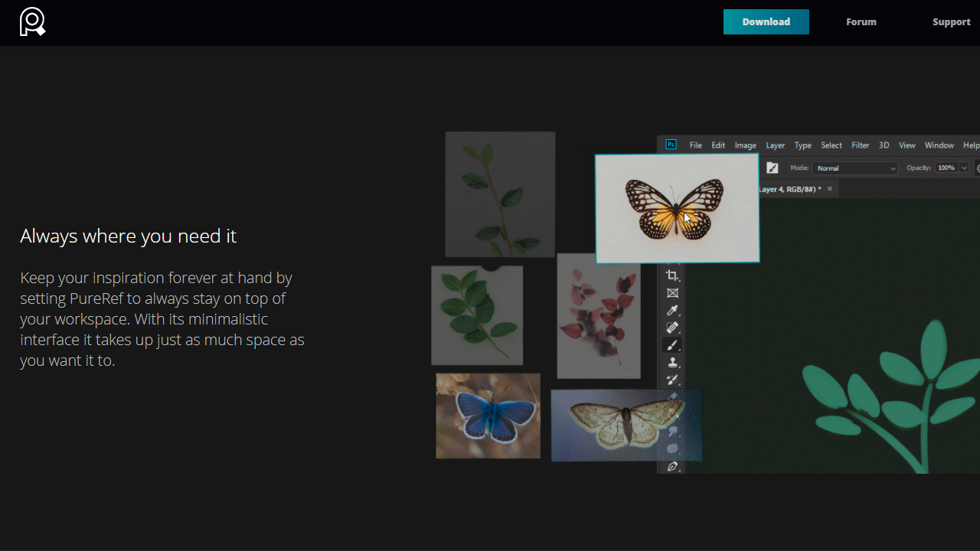Click the Download button
Viewport: 980px width, 551px height.
pos(766,21)
